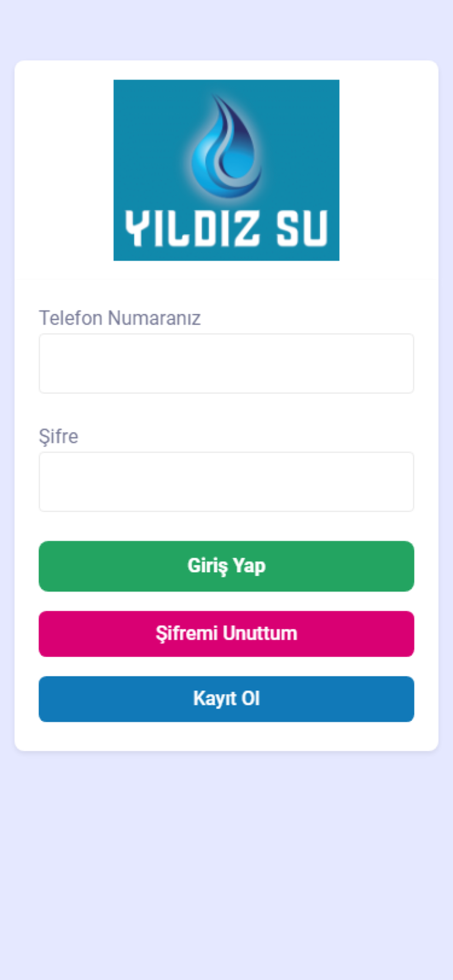The height and width of the screenshot is (980, 453).
Task: Select the Kayıt Ol button
Action: tap(226, 699)
